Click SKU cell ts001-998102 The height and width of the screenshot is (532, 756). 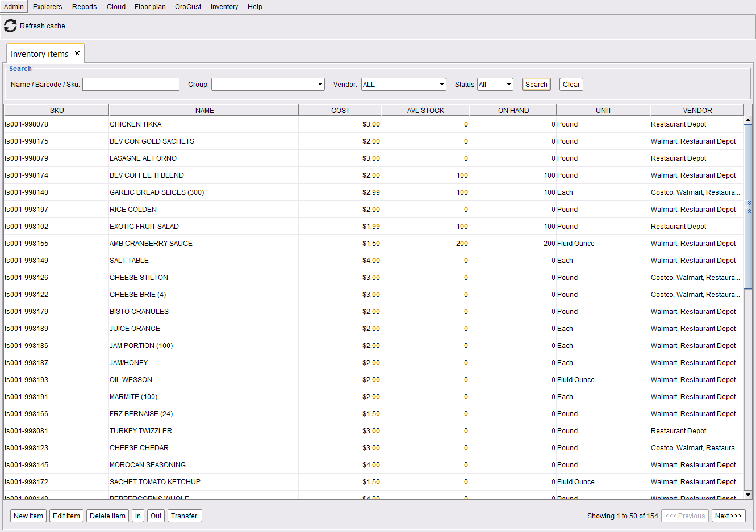56,227
